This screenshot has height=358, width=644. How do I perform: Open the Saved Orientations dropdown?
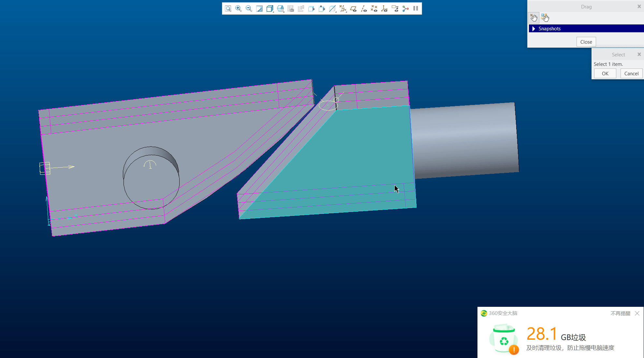(x=280, y=9)
